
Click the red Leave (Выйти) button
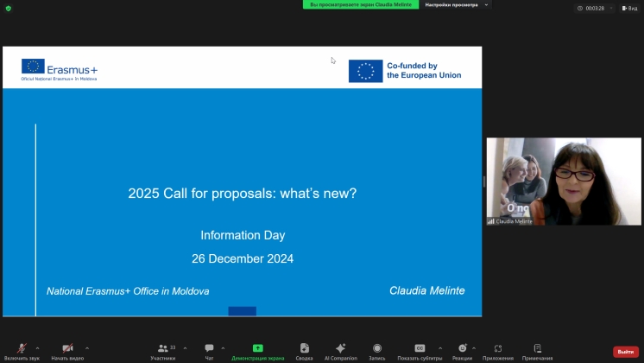(x=625, y=352)
